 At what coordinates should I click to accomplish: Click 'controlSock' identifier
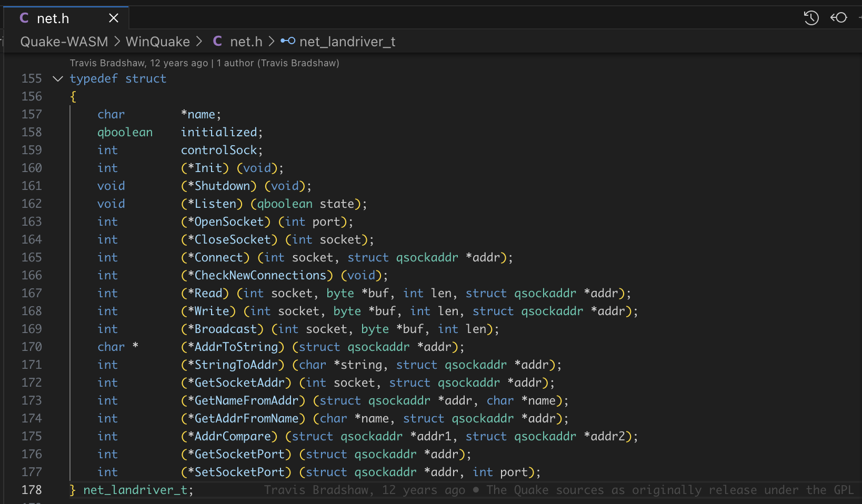pyautogui.click(x=219, y=150)
